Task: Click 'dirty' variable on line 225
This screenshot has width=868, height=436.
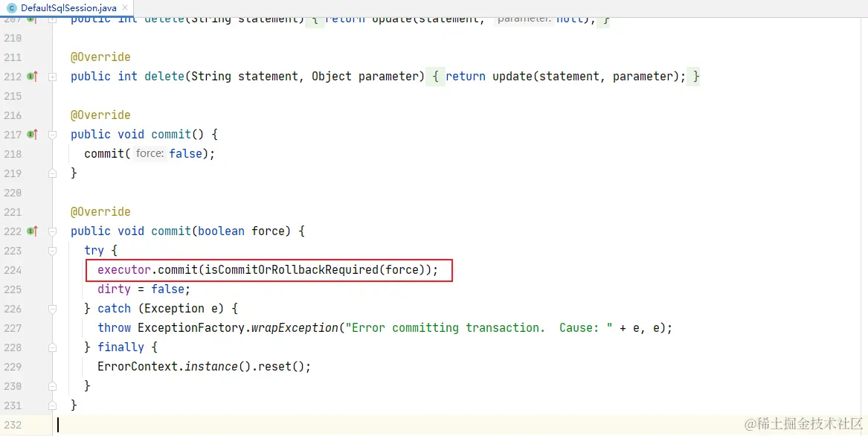Action: pyautogui.click(x=114, y=289)
